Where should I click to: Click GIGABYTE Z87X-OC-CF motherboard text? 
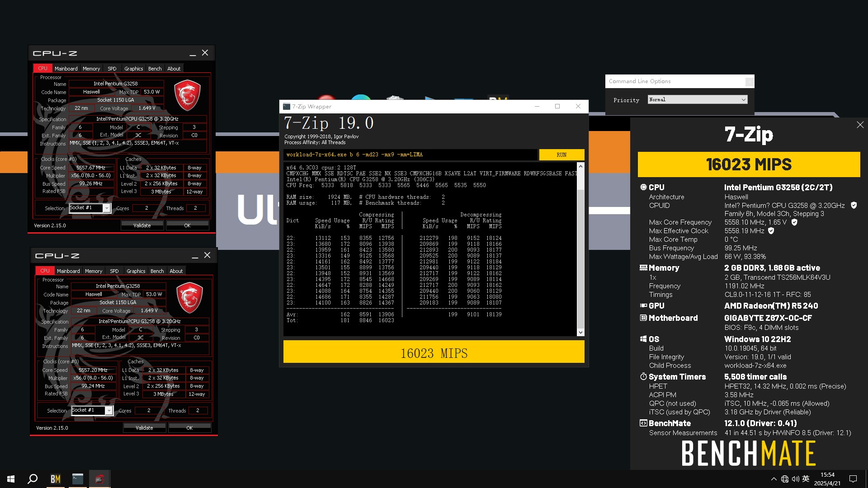(x=768, y=318)
